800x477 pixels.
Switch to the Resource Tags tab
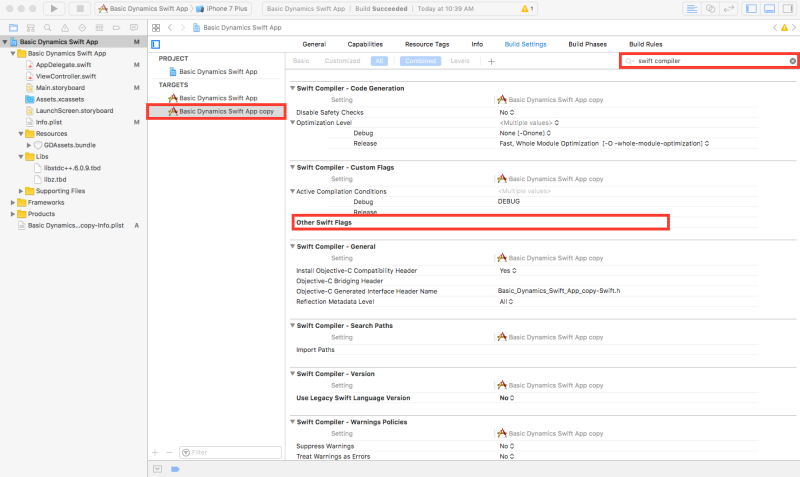point(427,44)
